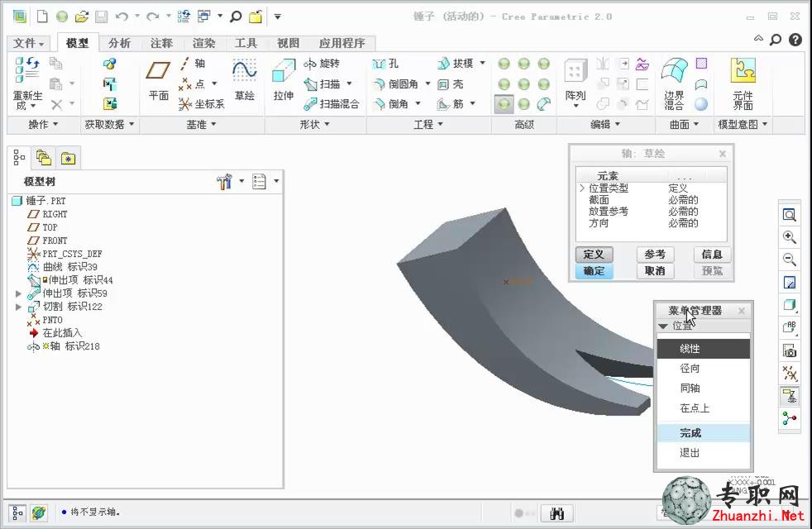
Task: Expand the 切割 标识122 tree node
Action: click(19, 307)
